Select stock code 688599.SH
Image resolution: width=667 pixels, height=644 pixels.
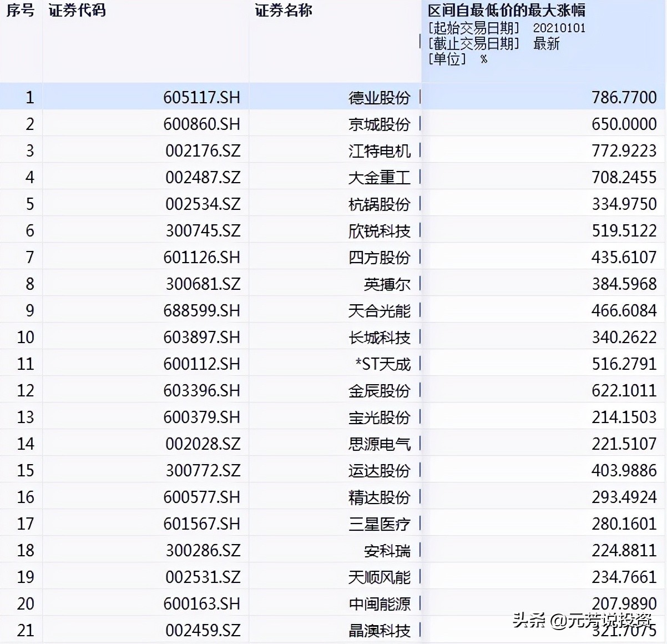click(x=201, y=311)
